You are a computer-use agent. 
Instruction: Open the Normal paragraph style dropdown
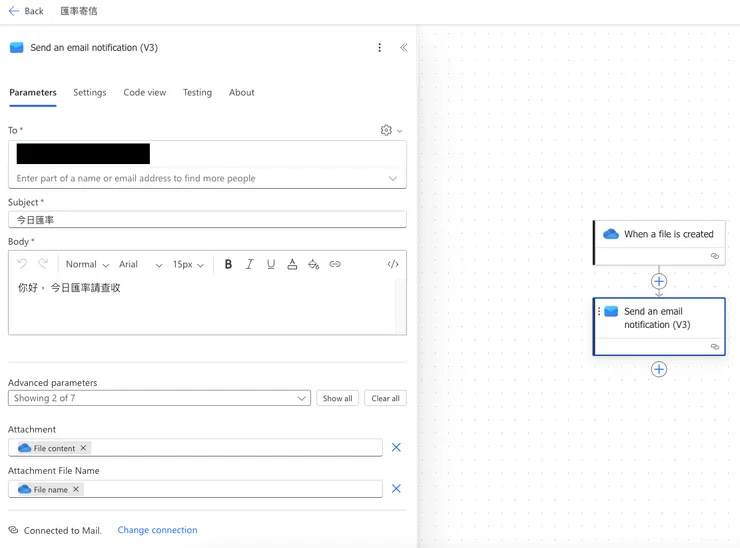(87, 264)
